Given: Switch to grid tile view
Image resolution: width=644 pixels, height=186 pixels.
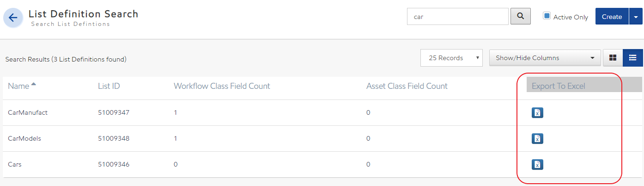Looking at the screenshot, I should point(613,58).
